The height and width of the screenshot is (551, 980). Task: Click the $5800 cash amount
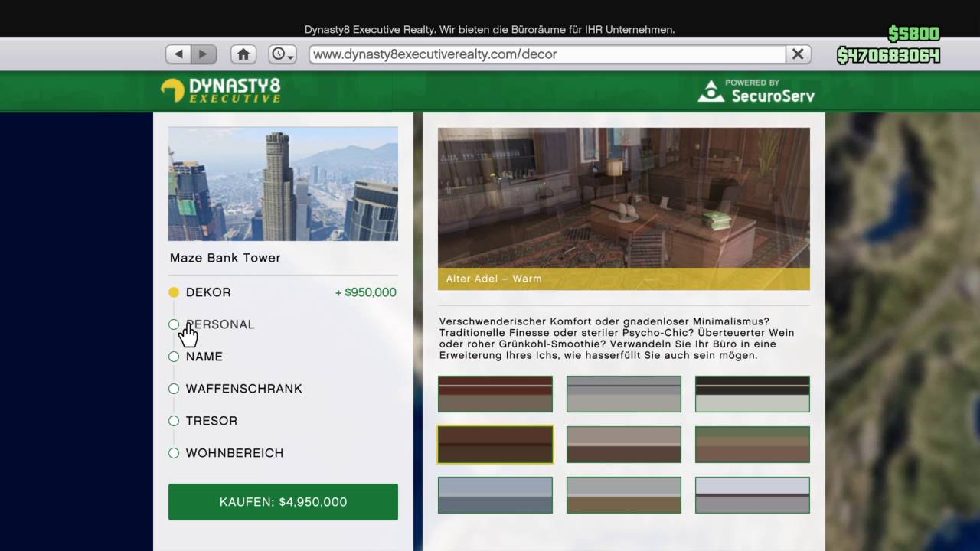click(913, 34)
